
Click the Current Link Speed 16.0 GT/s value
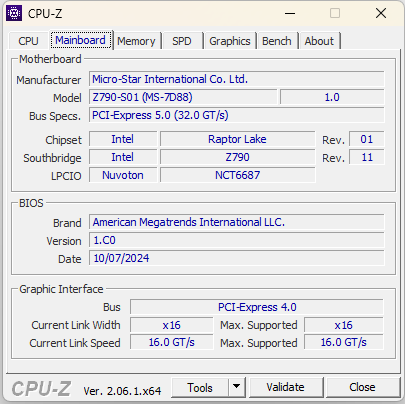pos(171,342)
